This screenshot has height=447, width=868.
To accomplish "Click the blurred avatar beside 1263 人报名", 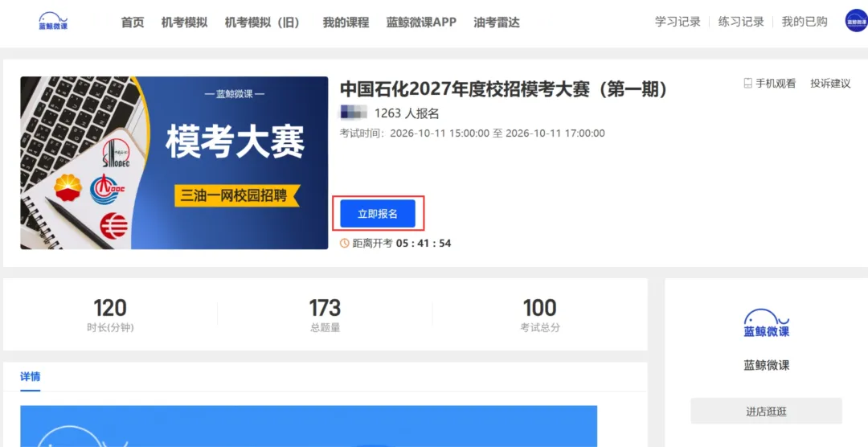I will point(354,113).
